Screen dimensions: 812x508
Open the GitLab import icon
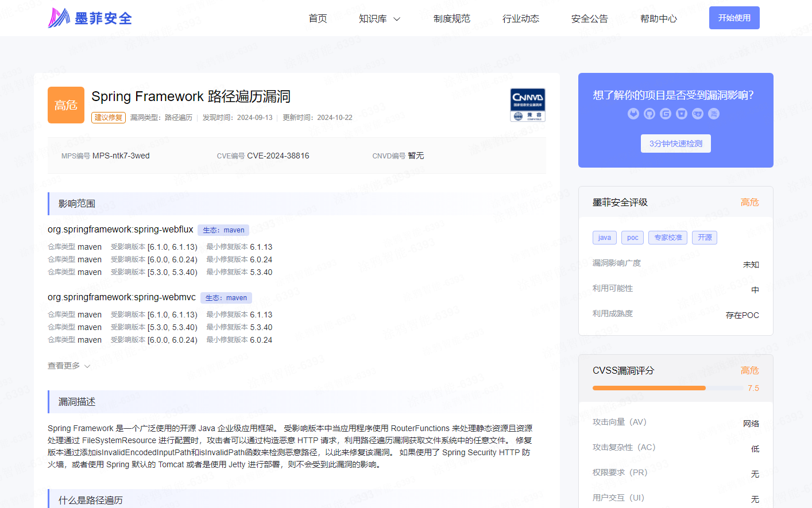[x=633, y=114]
